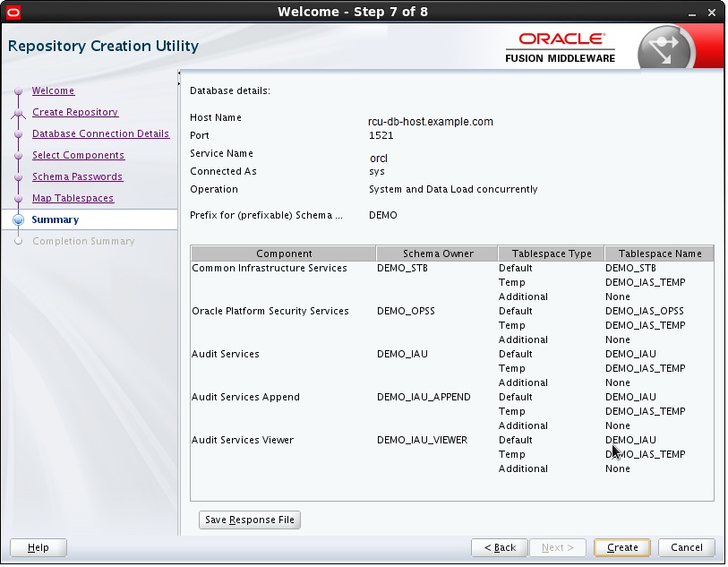Go Back to the previous step
The image size is (728, 567).
tap(500, 547)
